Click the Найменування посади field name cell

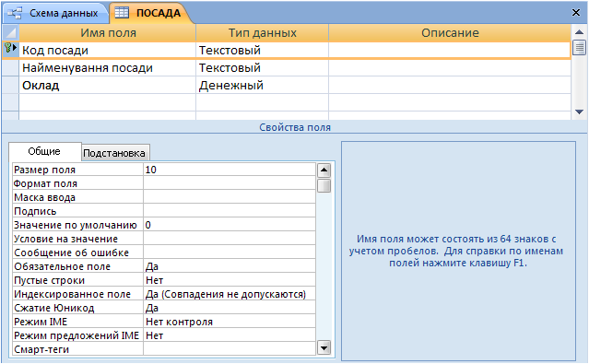click(x=108, y=68)
